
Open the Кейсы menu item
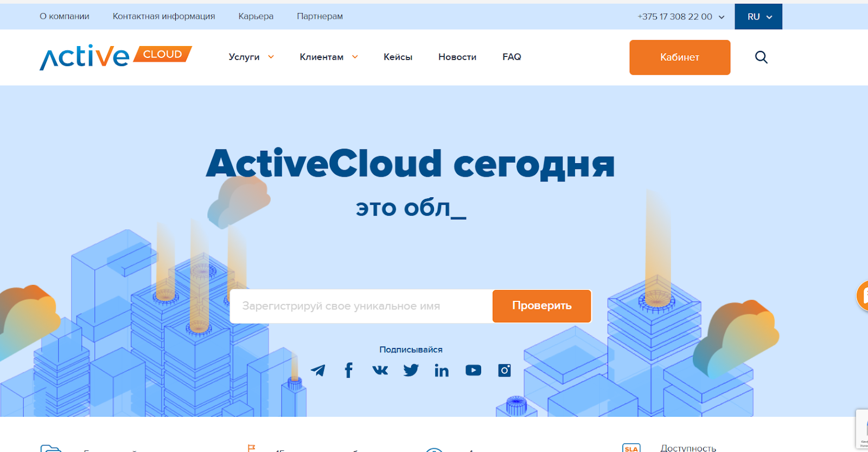click(398, 57)
